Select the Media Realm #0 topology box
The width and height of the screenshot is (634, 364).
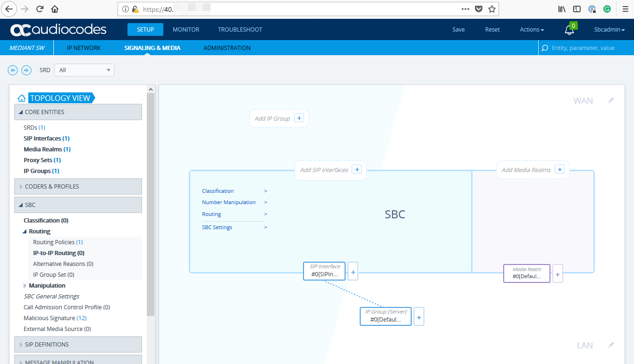point(527,273)
